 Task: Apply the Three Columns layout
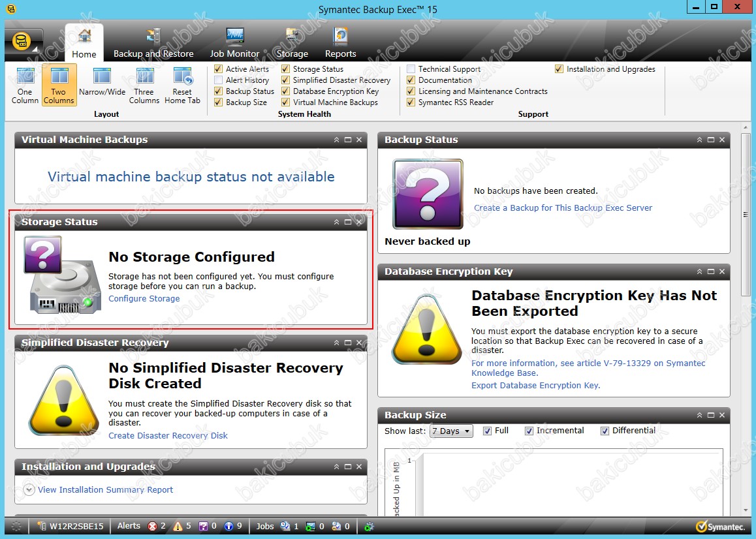click(x=144, y=85)
